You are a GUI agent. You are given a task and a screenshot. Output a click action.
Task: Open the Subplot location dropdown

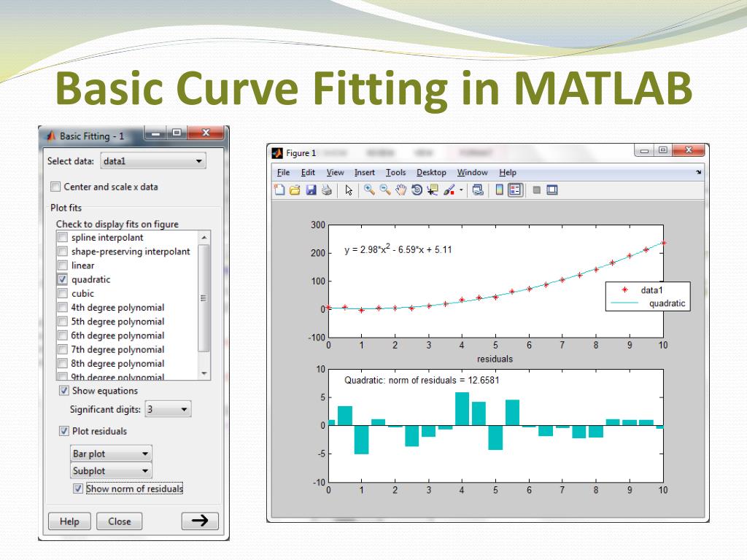click(x=111, y=471)
